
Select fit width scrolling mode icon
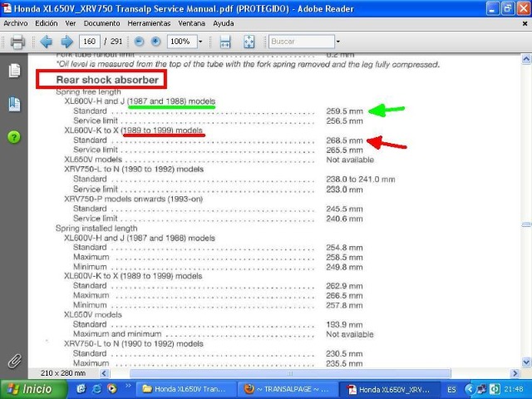(224, 41)
